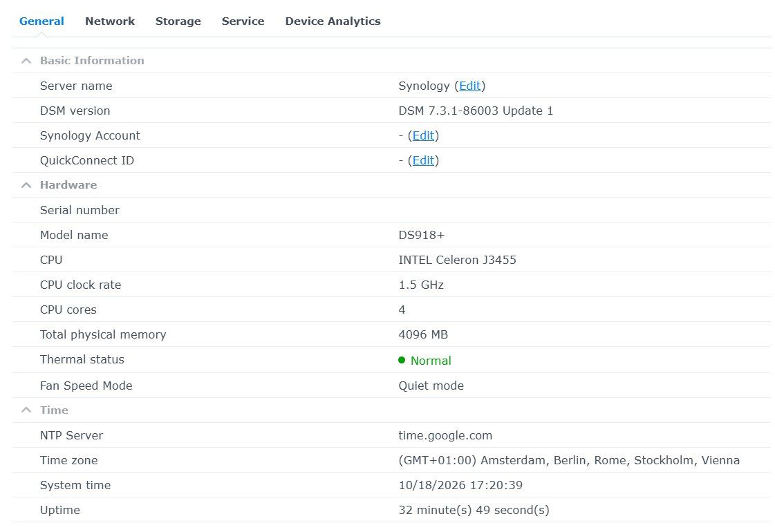Select the GMT+01:00 time zone value
The image size is (775, 532).
point(569,460)
